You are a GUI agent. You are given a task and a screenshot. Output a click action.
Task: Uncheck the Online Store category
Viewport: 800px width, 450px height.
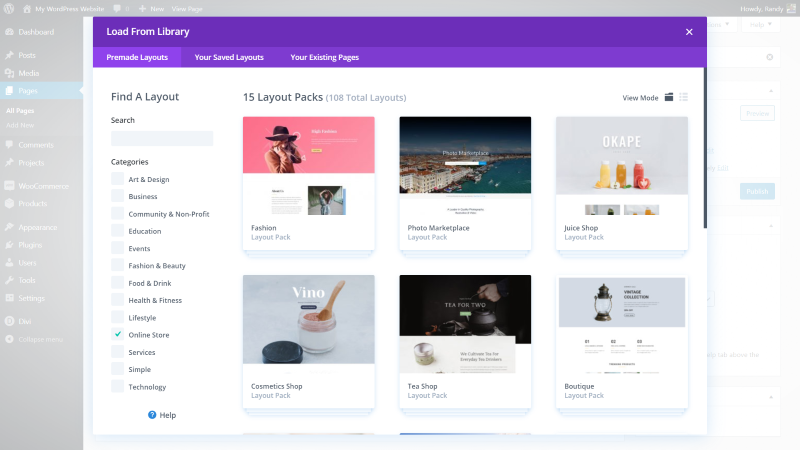pyautogui.click(x=117, y=334)
